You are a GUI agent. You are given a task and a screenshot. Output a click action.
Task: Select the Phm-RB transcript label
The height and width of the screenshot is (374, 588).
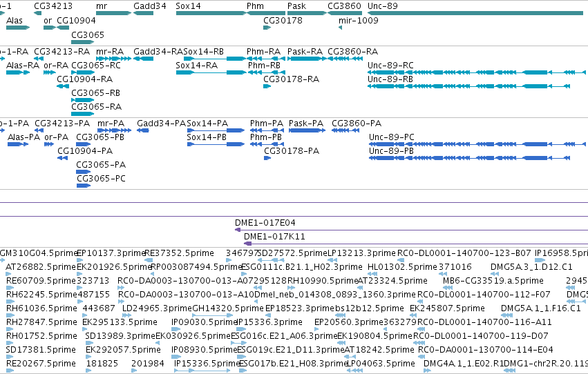(264, 65)
